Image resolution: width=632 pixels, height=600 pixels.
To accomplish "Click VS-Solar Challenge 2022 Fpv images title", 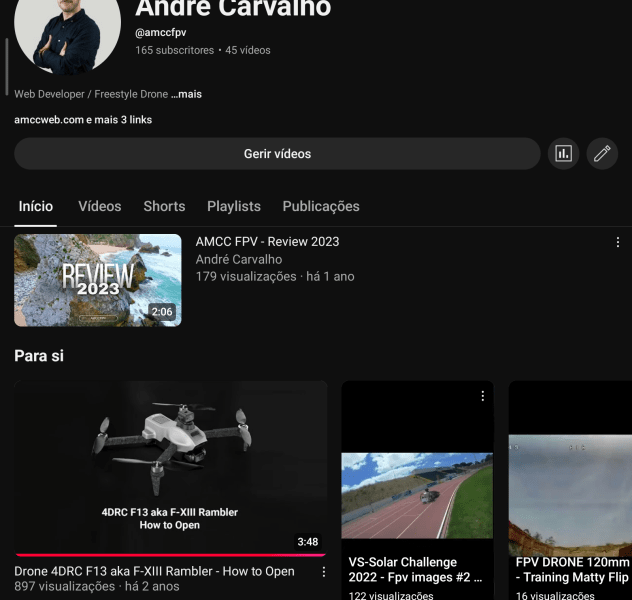I will pyautogui.click(x=415, y=570).
